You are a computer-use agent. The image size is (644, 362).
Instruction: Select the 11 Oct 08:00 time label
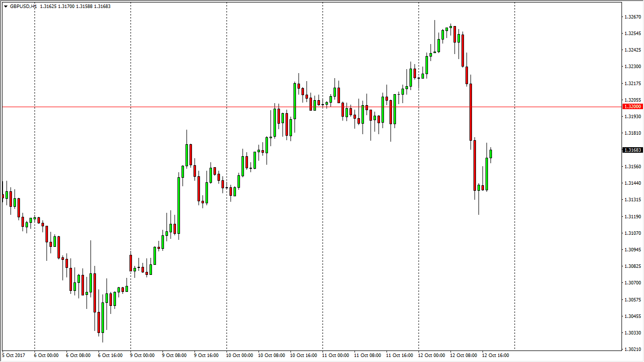coord(366,355)
